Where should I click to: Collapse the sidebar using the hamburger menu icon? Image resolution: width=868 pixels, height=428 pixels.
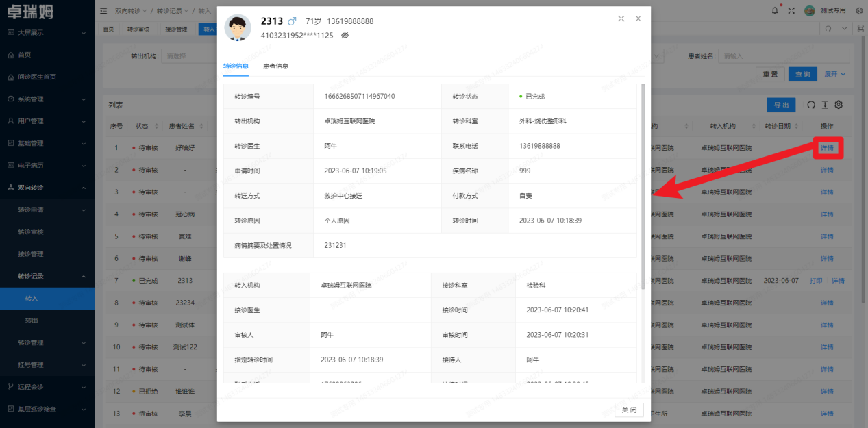102,11
